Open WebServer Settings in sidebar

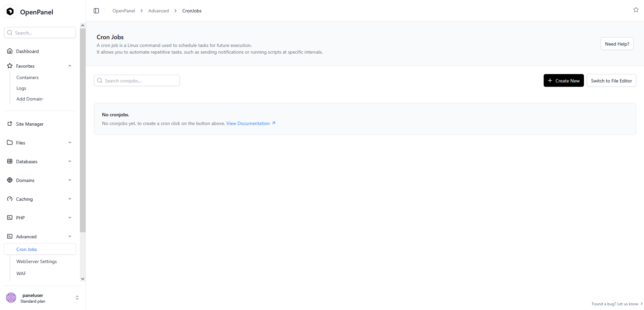tap(37, 261)
